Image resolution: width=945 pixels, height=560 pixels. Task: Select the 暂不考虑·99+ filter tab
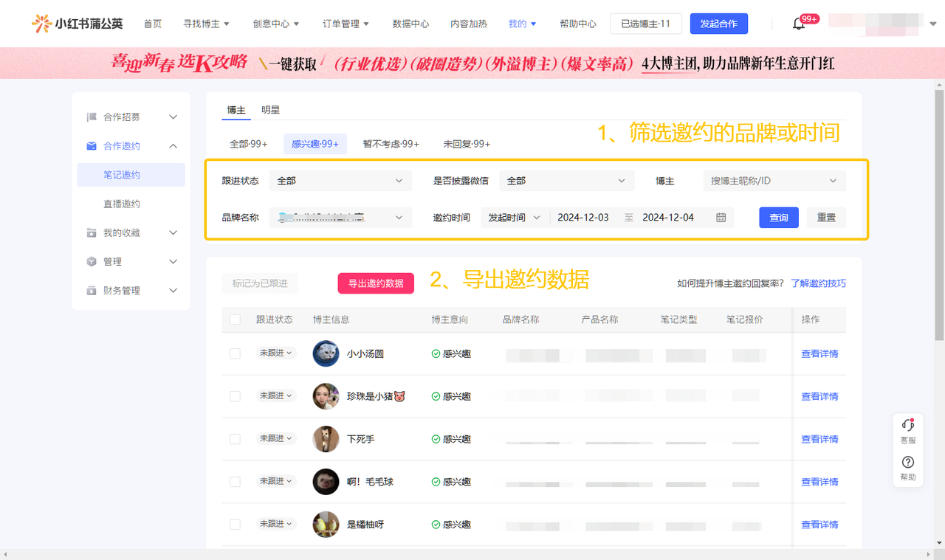[391, 144]
